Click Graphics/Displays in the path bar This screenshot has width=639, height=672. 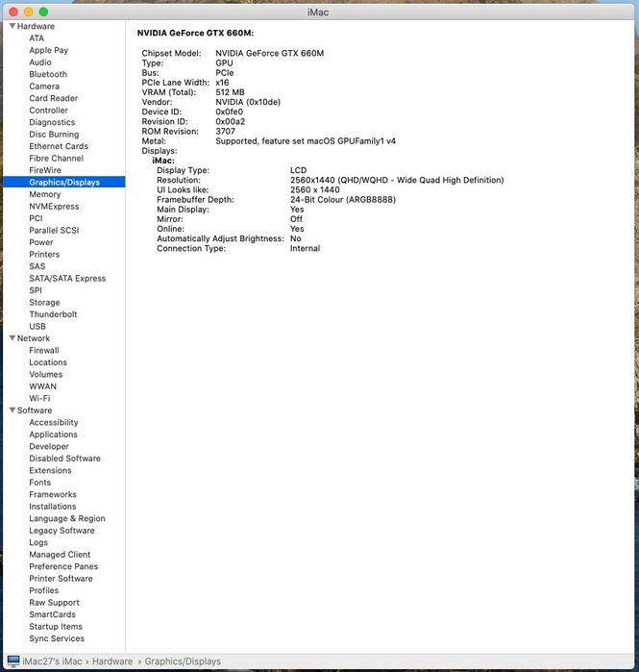pos(183,661)
